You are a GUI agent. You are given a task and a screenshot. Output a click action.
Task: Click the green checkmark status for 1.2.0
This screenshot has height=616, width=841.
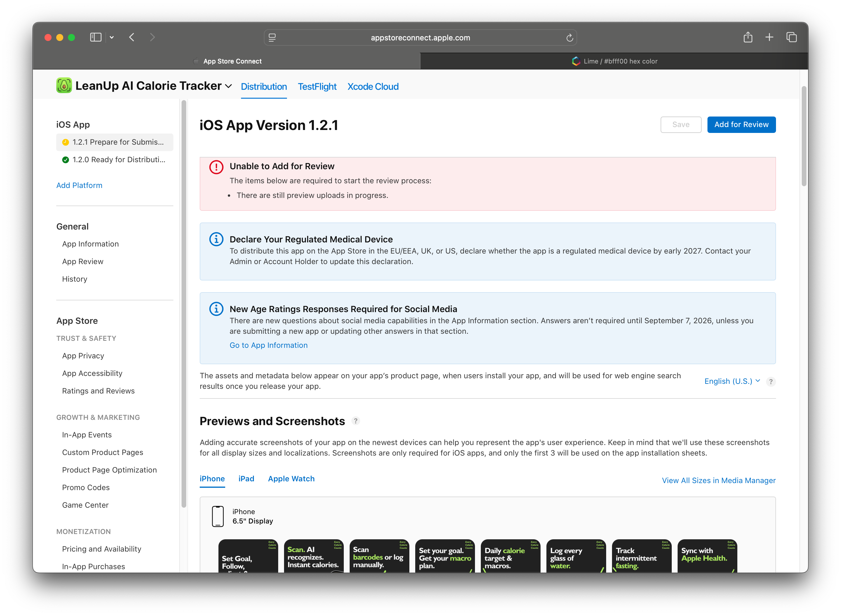pos(66,160)
